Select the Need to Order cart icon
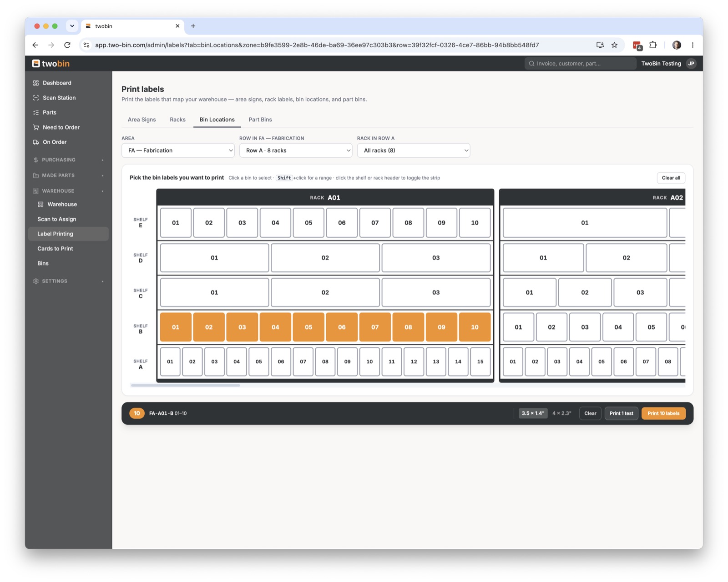Screen dimensions: 728x582 (x=36, y=127)
